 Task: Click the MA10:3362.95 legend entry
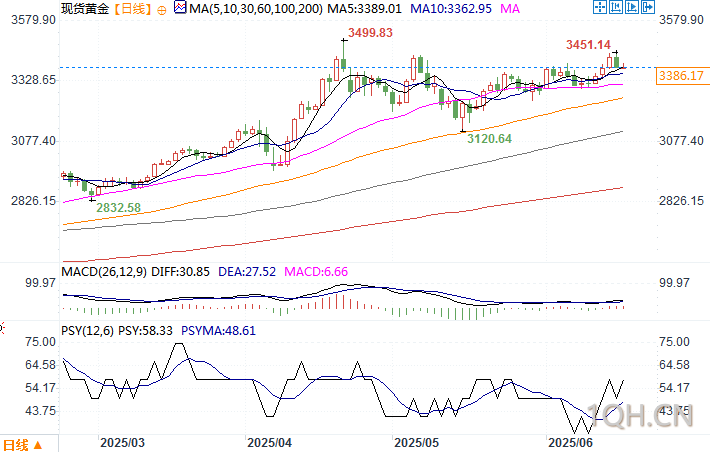[451, 9]
